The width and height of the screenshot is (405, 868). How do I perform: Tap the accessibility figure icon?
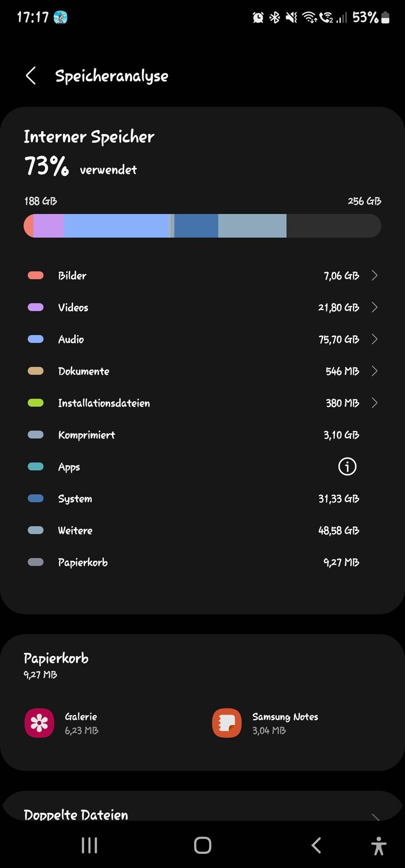point(379,845)
